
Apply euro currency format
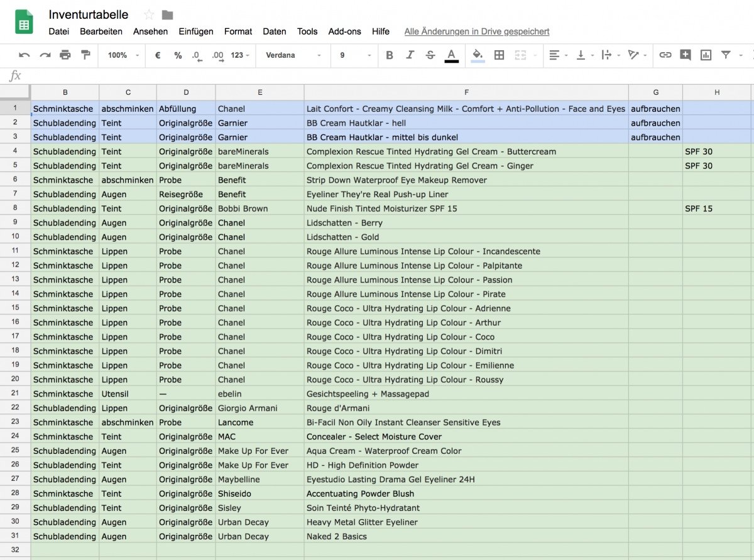point(158,55)
